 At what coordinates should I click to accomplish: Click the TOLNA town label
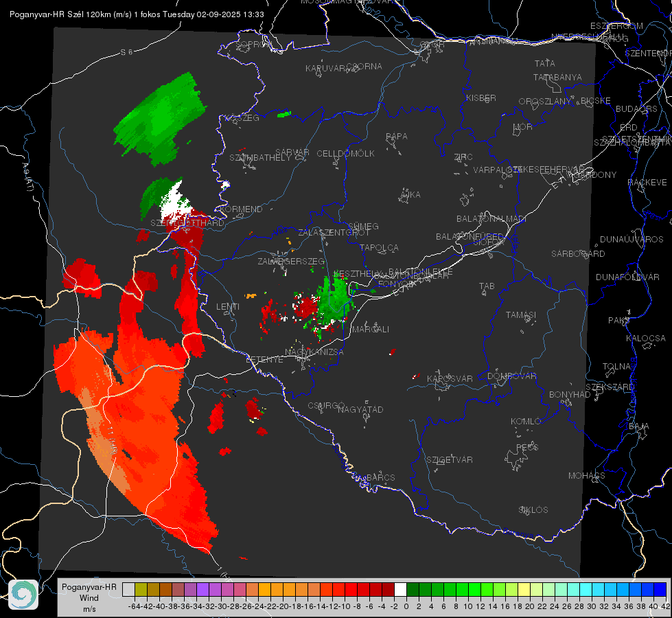click(617, 366)
